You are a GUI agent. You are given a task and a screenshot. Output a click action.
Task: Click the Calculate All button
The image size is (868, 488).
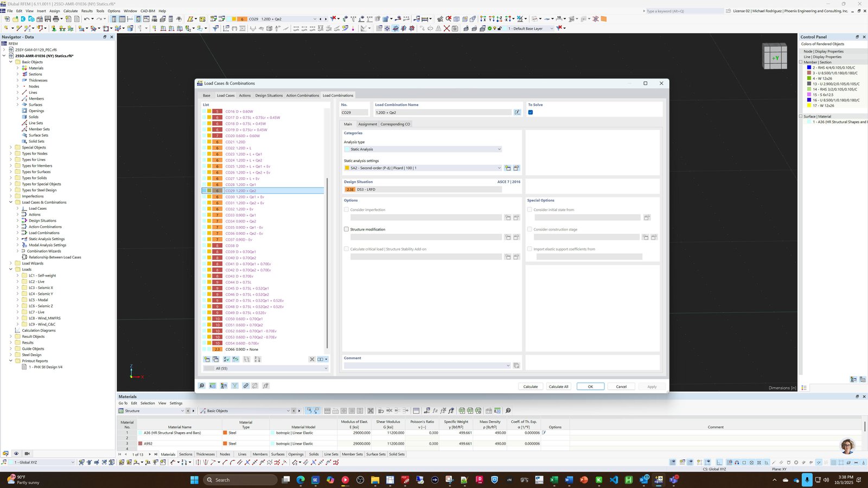pos(558,387)
